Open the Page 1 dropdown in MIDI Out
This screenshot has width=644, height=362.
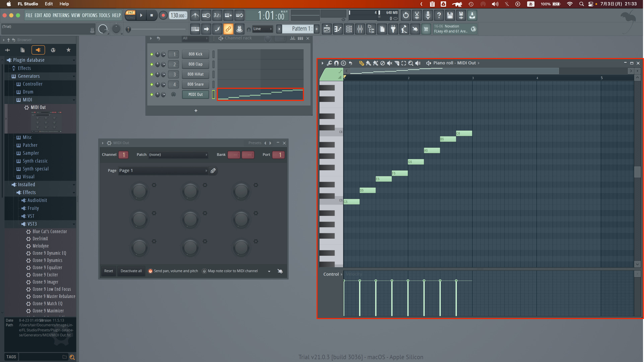(x=163, y=171)
